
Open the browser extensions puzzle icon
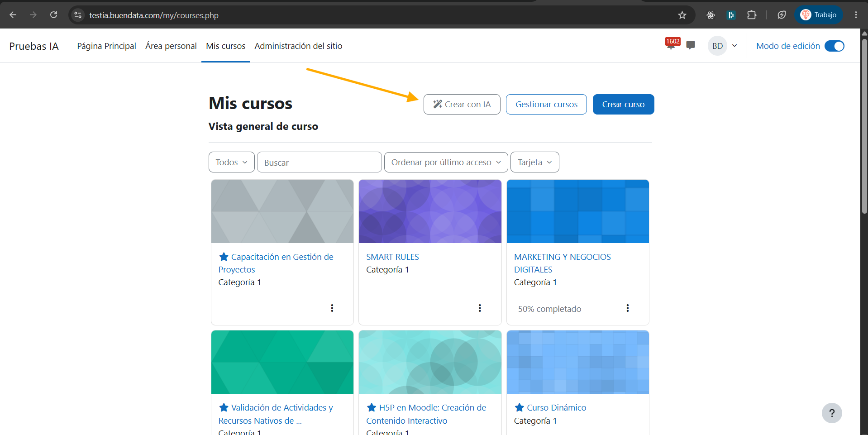click(752, 15)
